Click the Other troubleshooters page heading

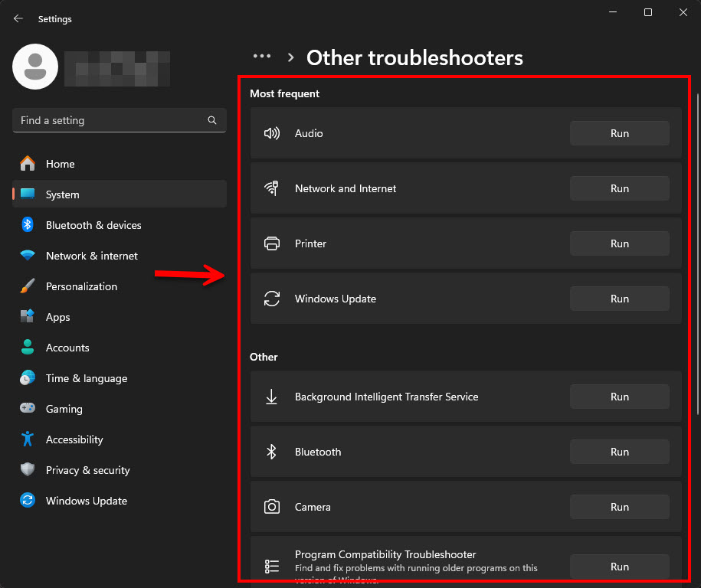coord(414,57)
